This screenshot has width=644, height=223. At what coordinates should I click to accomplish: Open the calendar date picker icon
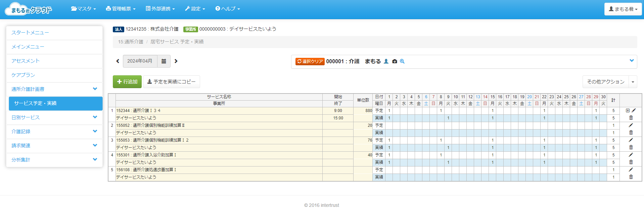(164, 61)
